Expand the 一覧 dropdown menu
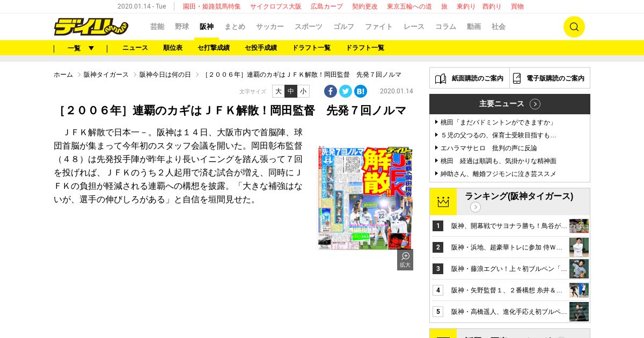 [x=80, y=48]
